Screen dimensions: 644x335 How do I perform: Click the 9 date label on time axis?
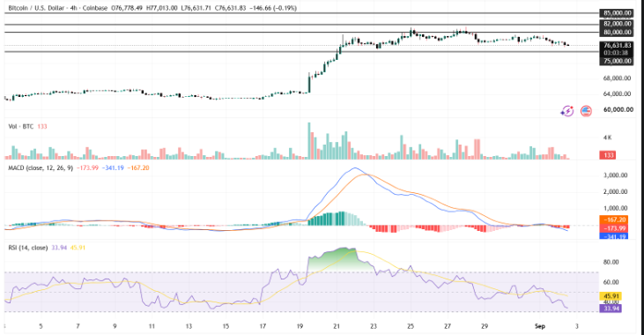coord(115,326)
